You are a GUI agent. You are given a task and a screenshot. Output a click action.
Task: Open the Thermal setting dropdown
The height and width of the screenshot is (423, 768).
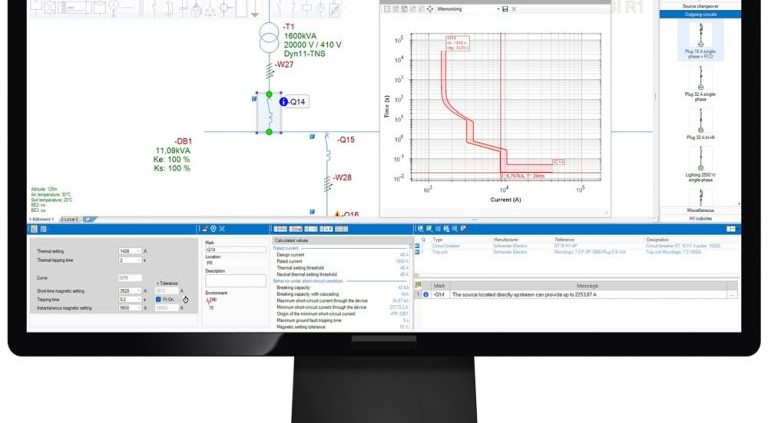139,251
